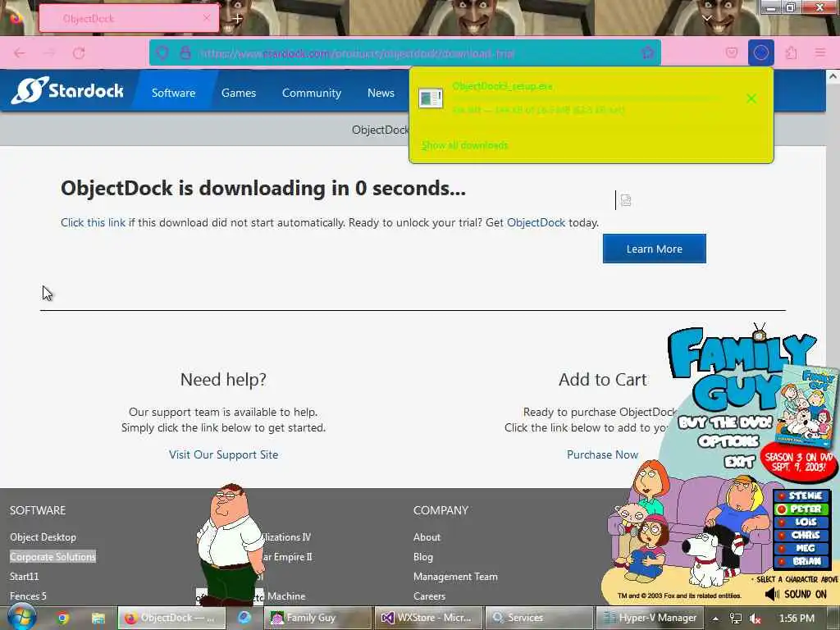Select Chris in the character list
This screenshot has height=630, width=840.
801,535
